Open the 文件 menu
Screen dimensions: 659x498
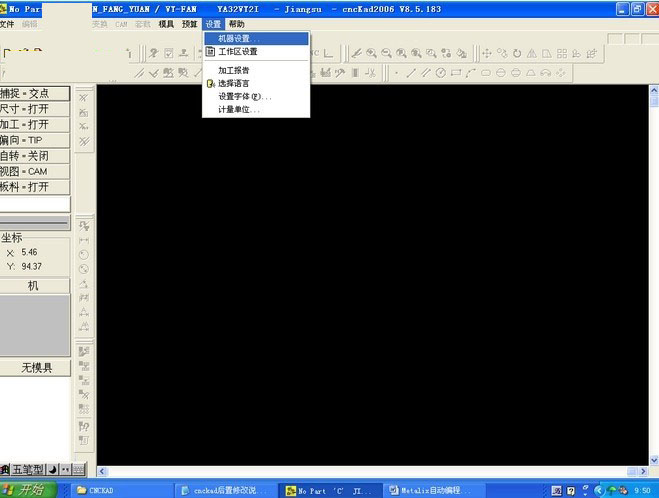click(x=7, y=24)
